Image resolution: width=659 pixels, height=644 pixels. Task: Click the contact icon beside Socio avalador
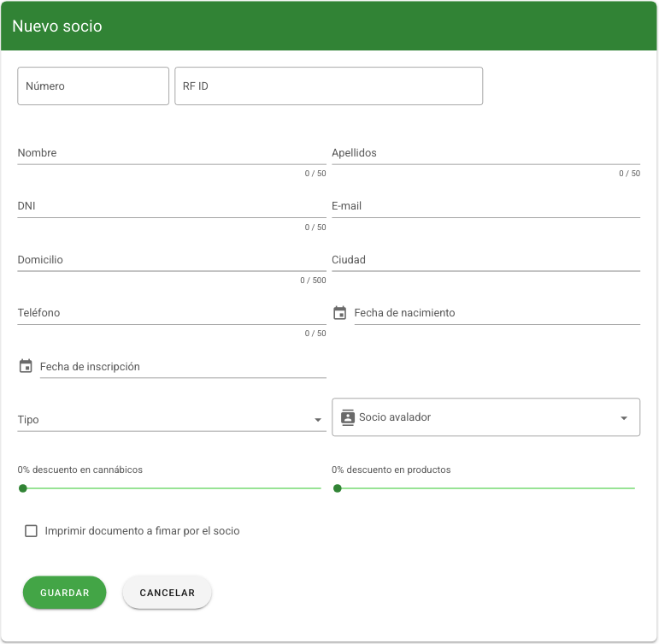pos(348,417)
